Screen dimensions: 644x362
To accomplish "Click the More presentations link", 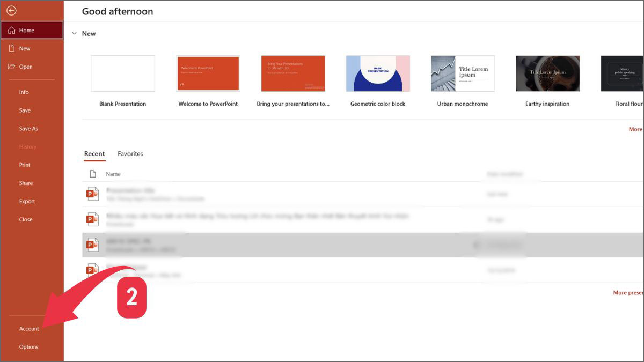I will point(628,292).
